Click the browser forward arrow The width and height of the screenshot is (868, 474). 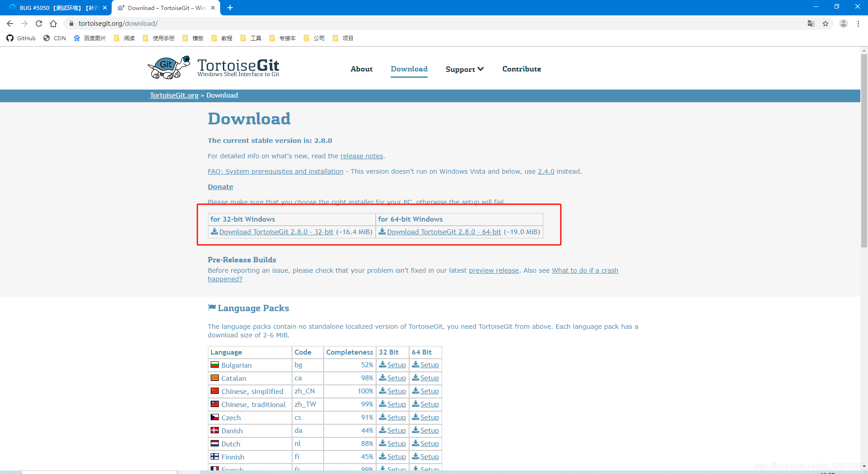point(24,24)
